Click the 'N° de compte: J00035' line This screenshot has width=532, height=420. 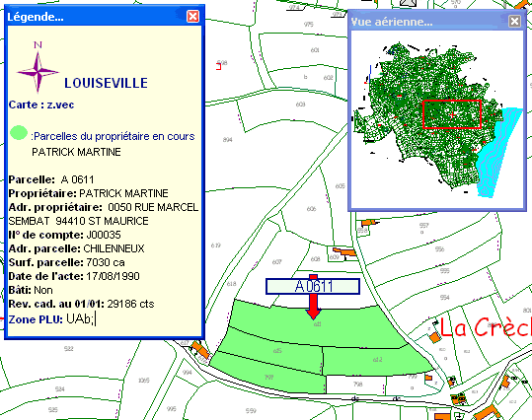[x=64, y=235]
